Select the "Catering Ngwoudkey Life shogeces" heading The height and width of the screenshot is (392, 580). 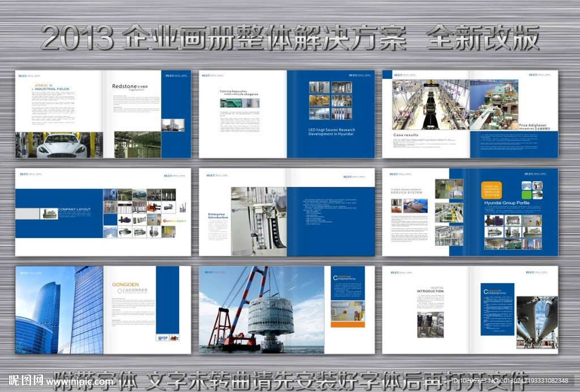[x=239, y=93]
